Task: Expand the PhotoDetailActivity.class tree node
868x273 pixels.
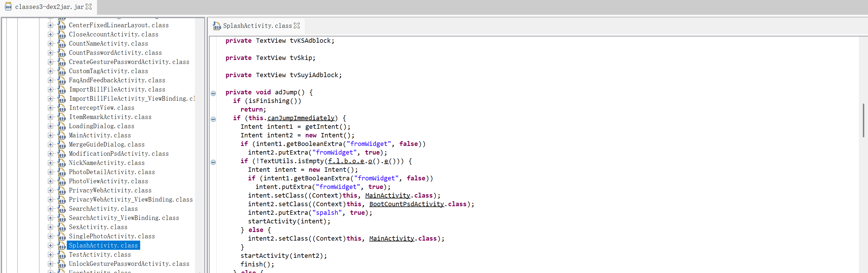Action: [50, 172]
